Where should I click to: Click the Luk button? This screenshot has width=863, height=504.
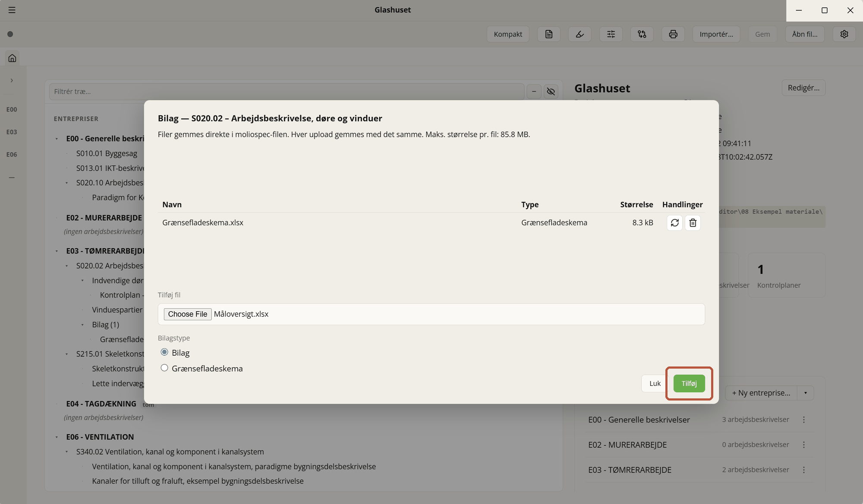click(655, 383)
